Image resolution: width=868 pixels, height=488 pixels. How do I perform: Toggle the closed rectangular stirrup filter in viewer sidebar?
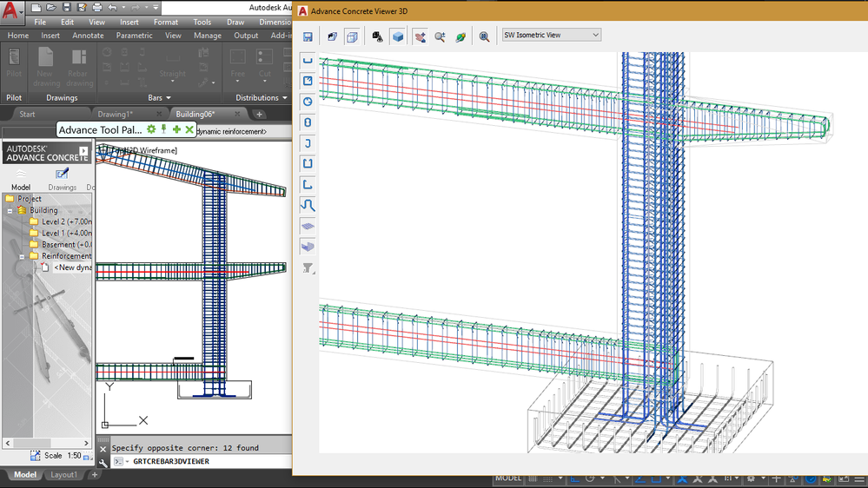(x=308, y=81)
